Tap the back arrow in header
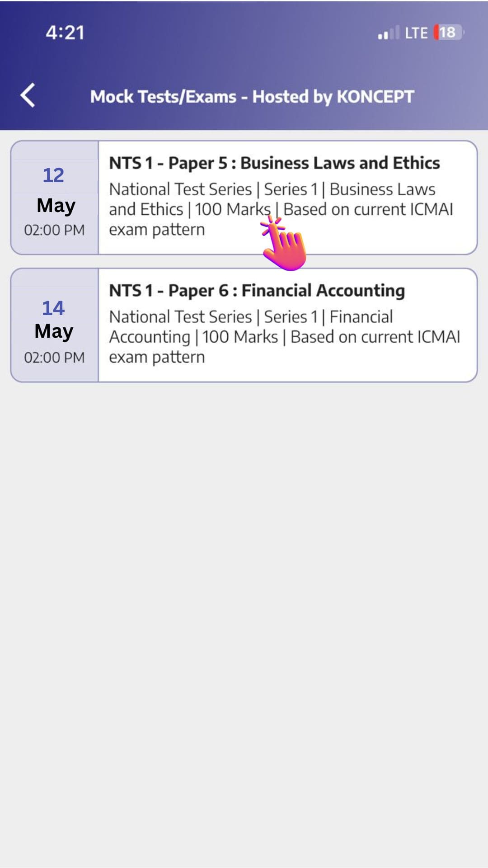 (x=28, y=95)
